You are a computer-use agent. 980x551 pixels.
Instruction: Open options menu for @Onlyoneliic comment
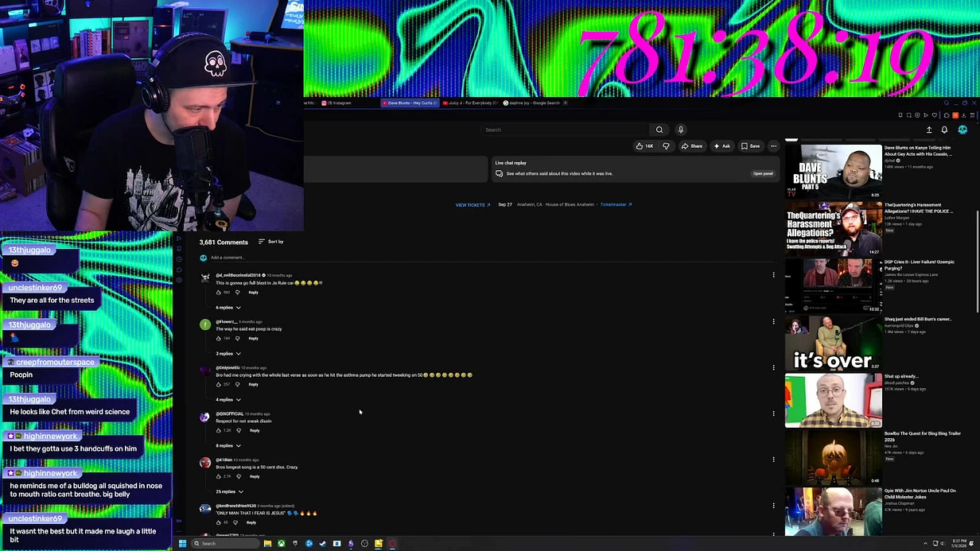773,367
